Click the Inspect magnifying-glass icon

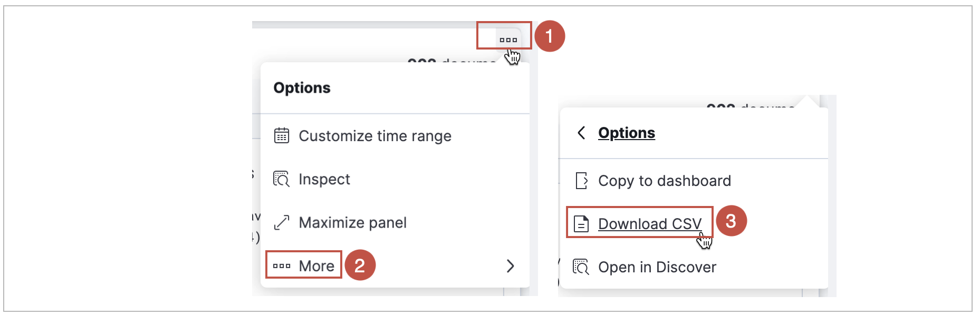tap(282, 179)
